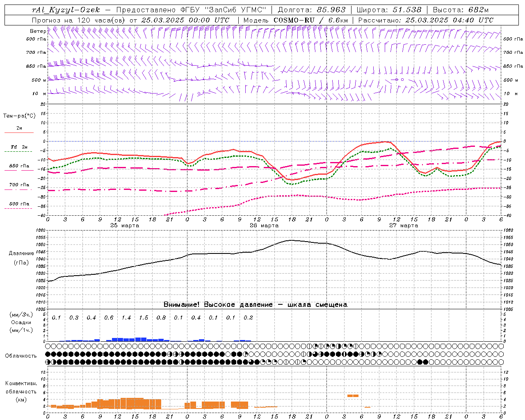Click the 0.2 precipitation value

(248, 318)
